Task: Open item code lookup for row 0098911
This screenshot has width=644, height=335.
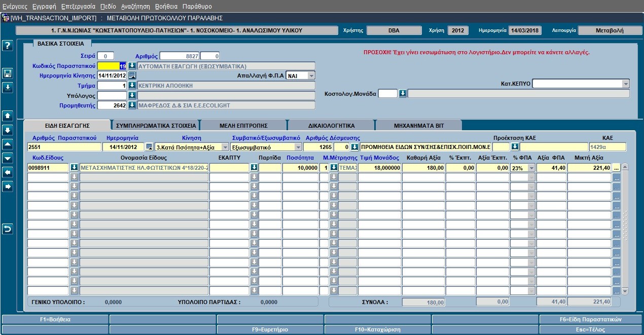Action: tap(74, 167)
